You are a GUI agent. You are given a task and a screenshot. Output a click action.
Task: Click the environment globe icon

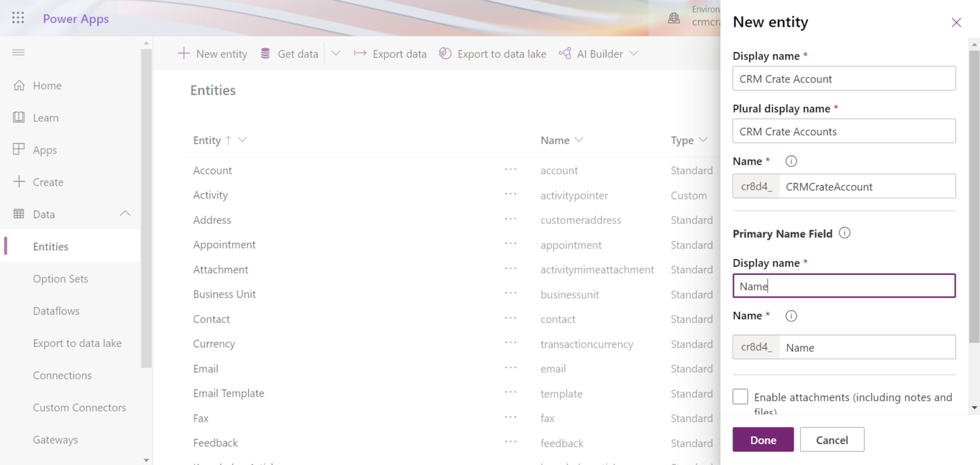tap(674, 18)
